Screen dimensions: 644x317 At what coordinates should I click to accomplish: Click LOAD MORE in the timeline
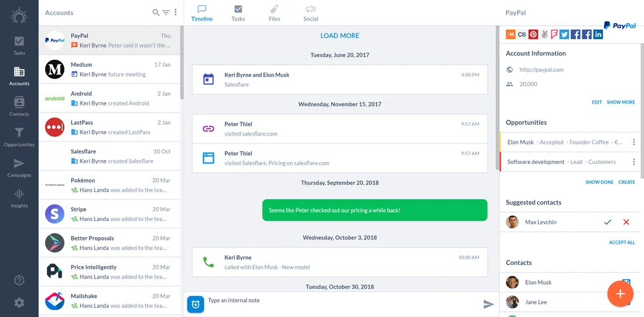coord(339,35)
